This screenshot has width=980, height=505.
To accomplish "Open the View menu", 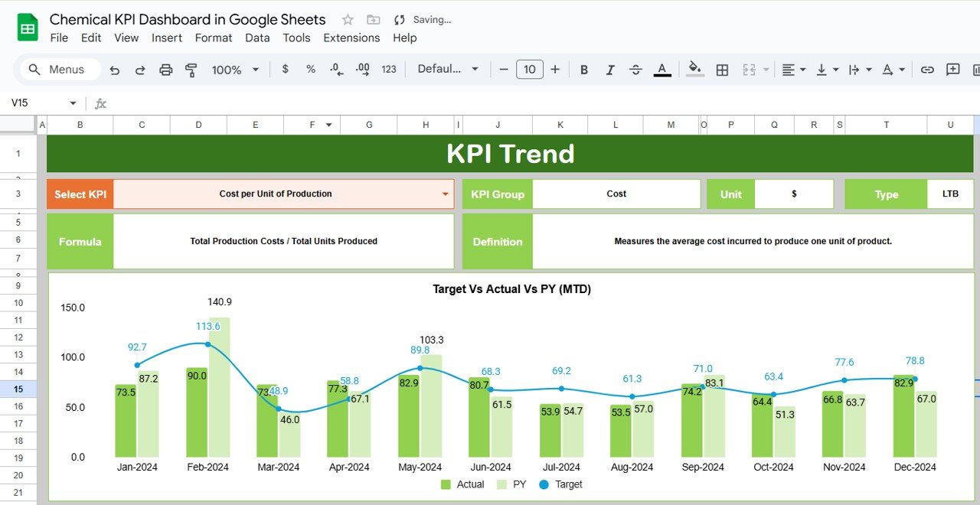I will coord(126,37).
